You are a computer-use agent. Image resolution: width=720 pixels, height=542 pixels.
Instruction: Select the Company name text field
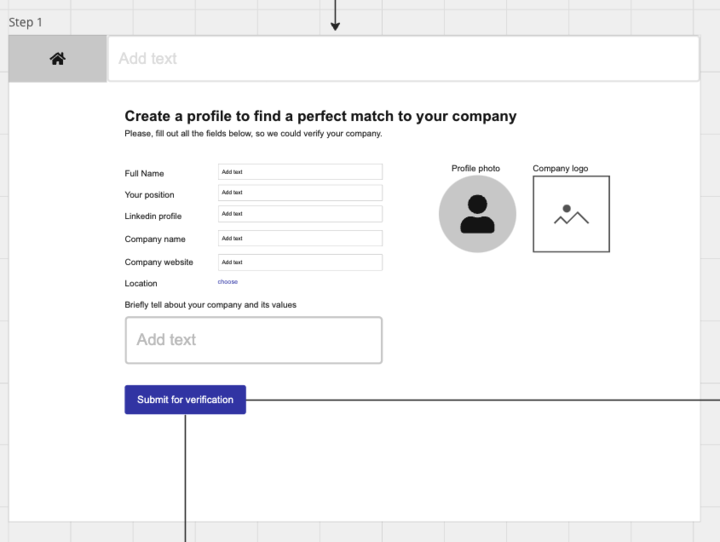coord(300,238)
